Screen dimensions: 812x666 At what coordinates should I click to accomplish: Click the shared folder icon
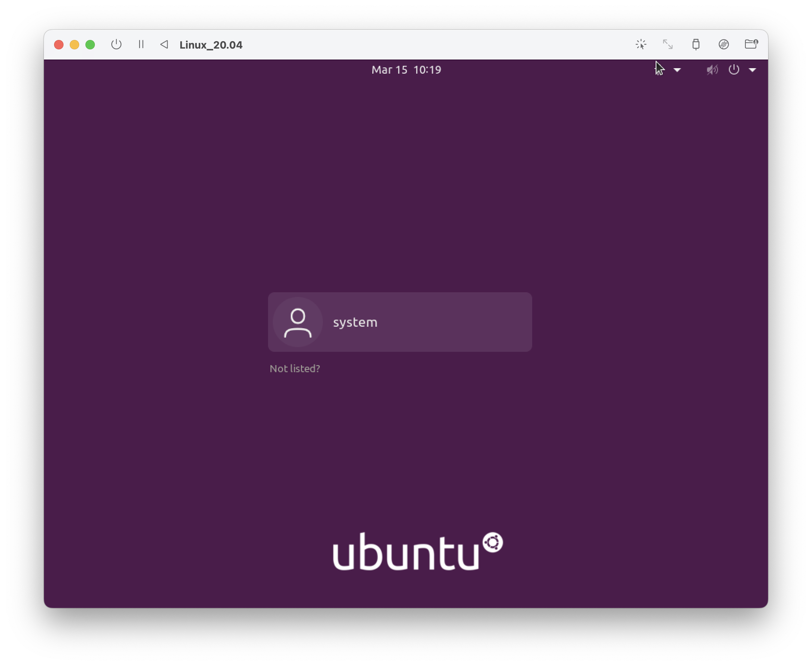pyautogui.click(x=751, y=44)
